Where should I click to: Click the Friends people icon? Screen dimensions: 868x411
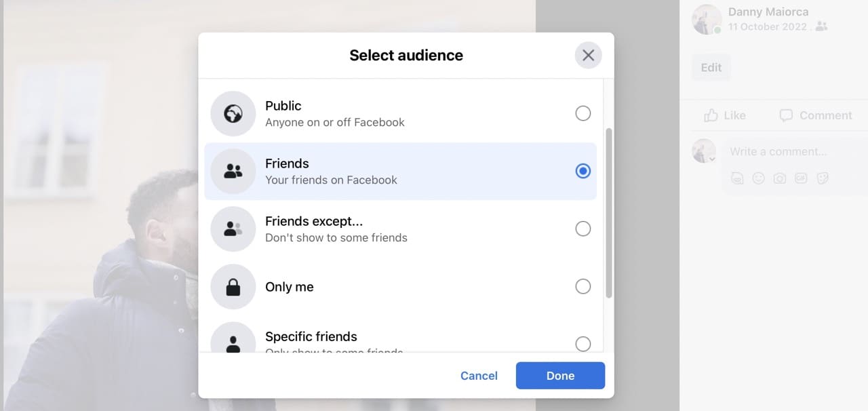(x=233, y=171)
